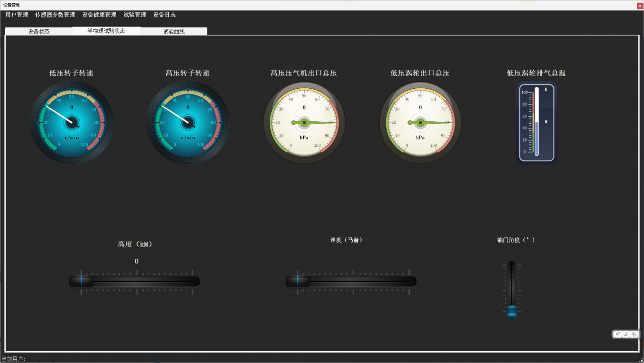644x363 pixels.
Task: Close the 设备管理 window
Action: [x=640, y=5]
